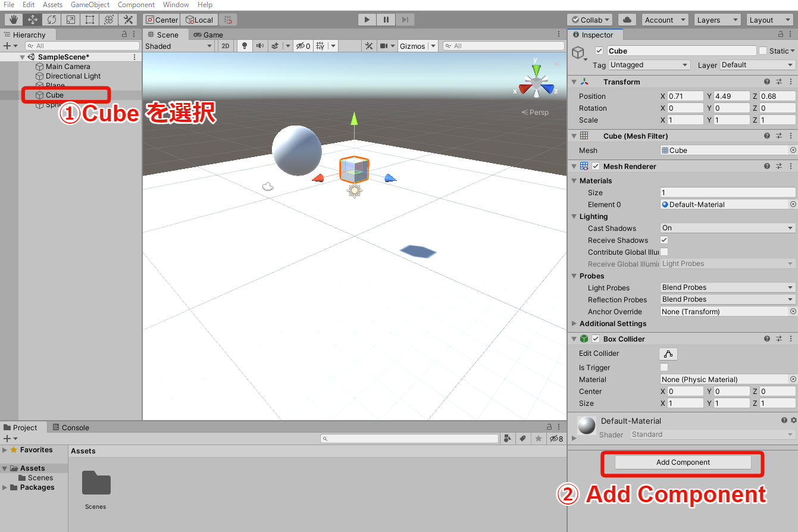The height and width of the screenshot is (532, 798).
Task: Click the Position X input field
Action: coord(685,96)
